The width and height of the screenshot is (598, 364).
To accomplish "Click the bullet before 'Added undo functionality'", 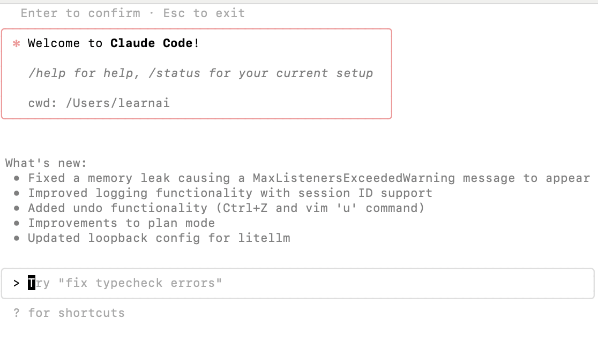I will (17, 208).
